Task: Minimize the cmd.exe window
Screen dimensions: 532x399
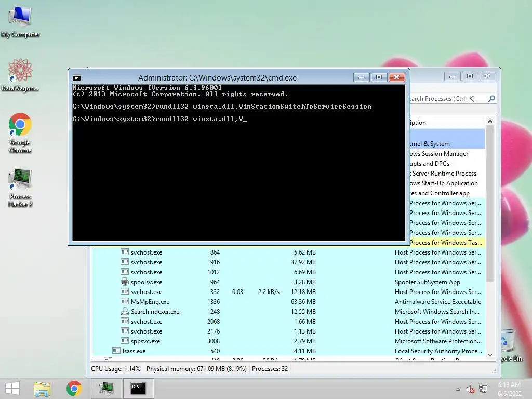Action: (362, 78)
